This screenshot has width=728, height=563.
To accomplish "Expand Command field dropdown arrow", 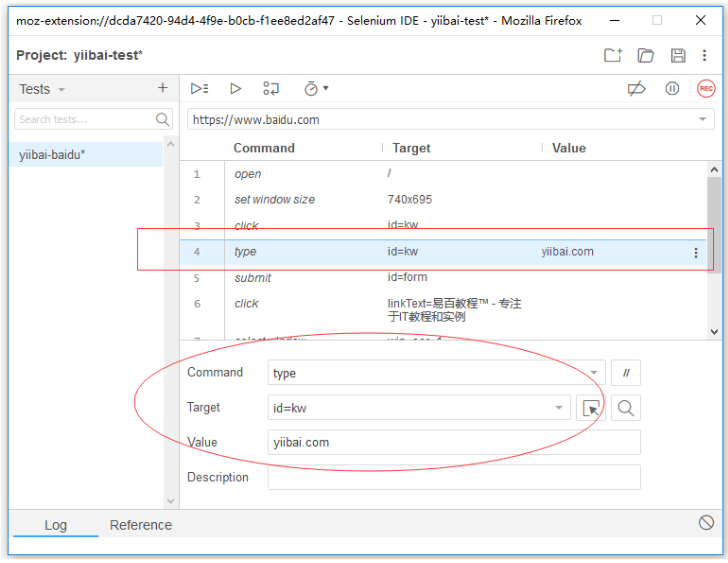I will point(594,373).
